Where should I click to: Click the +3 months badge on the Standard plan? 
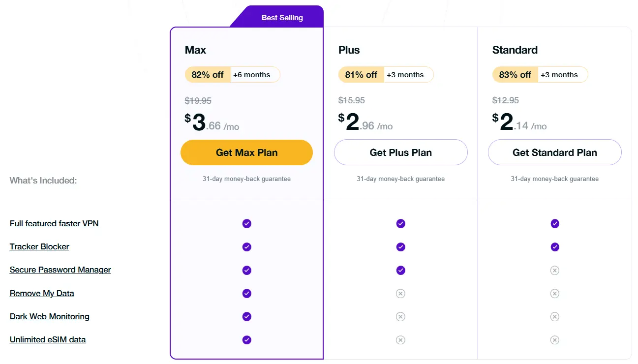562,74
